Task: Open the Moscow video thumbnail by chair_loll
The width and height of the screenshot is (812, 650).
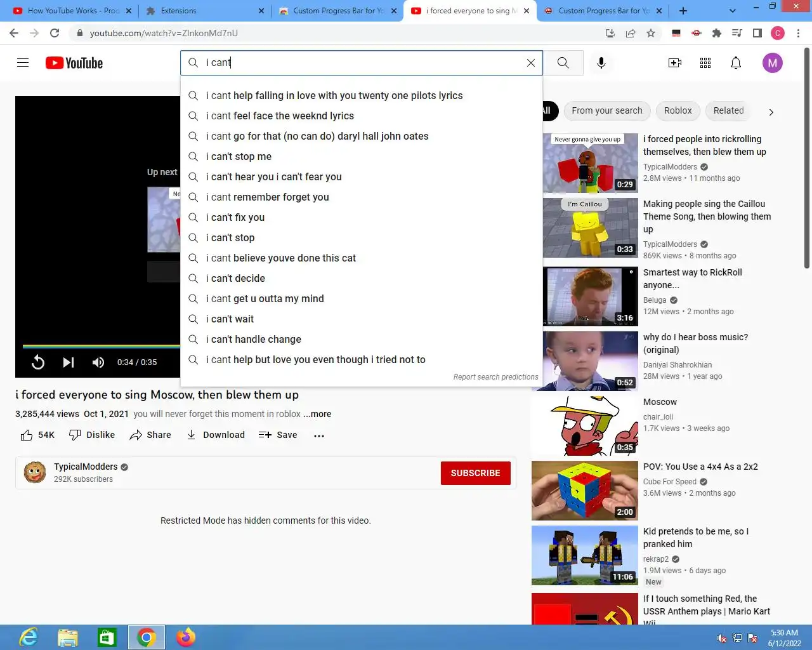Action: pos(585,426)
